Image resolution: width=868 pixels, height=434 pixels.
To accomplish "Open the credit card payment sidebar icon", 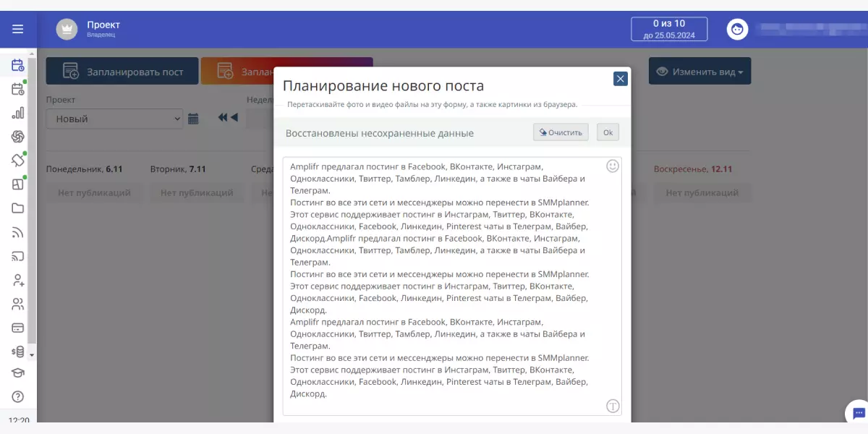I will (x=17, y=328).
